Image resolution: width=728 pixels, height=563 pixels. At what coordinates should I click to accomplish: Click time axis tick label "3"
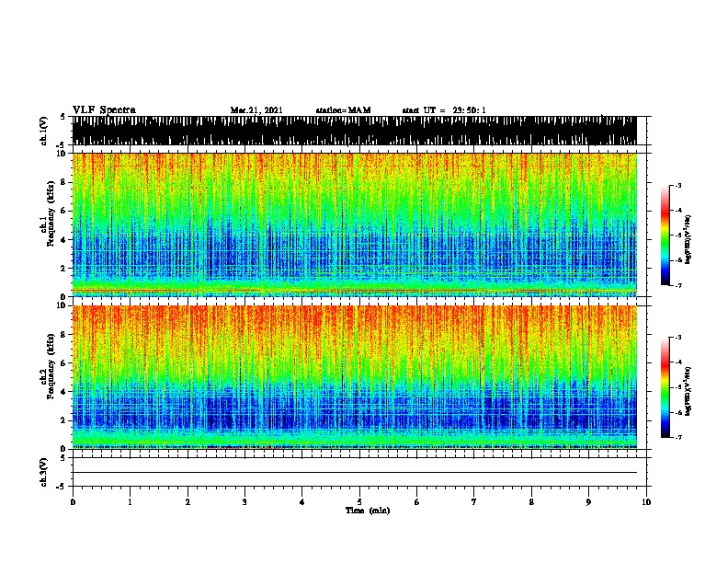pyautogui.click(x=245, y=502)
